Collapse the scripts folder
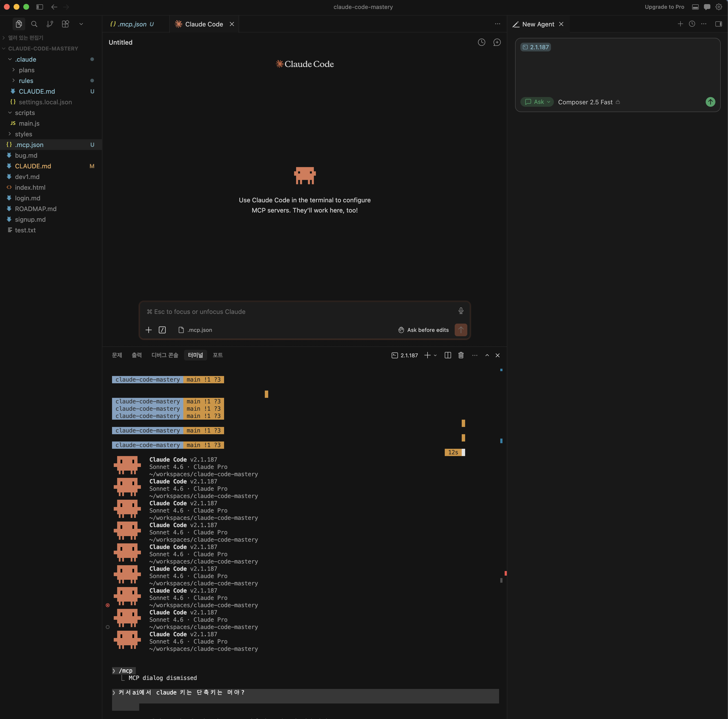 pos(51,113)
